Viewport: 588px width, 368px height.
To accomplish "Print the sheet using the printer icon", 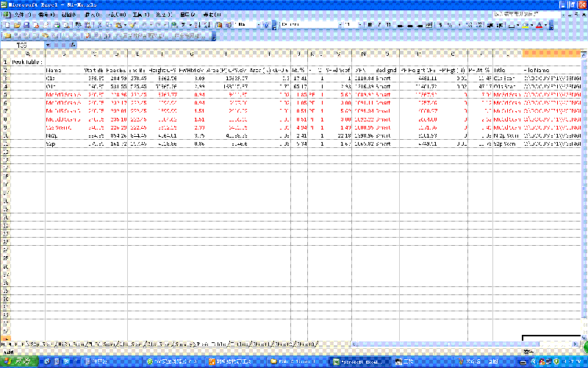I will point(57,25).
